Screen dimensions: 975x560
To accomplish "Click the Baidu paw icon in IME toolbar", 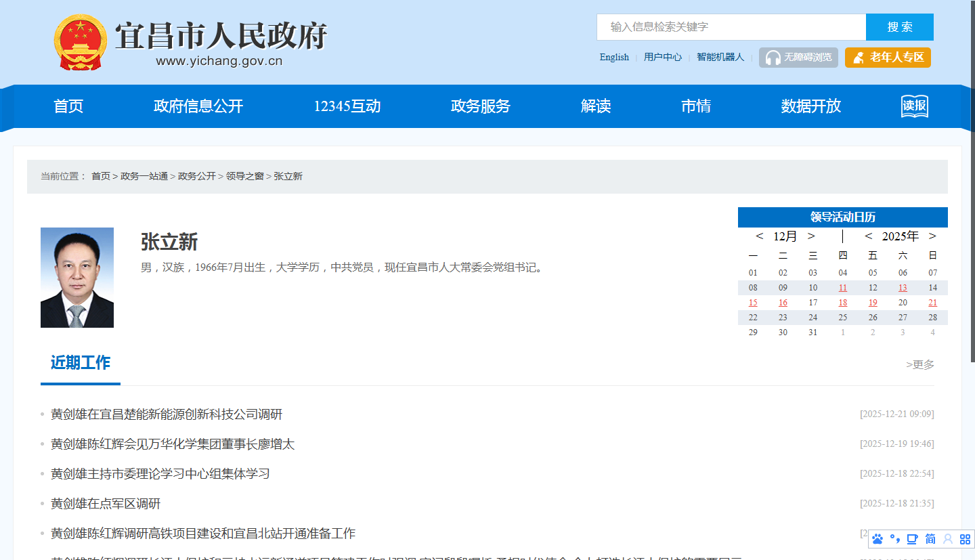I will pos(878,539).
